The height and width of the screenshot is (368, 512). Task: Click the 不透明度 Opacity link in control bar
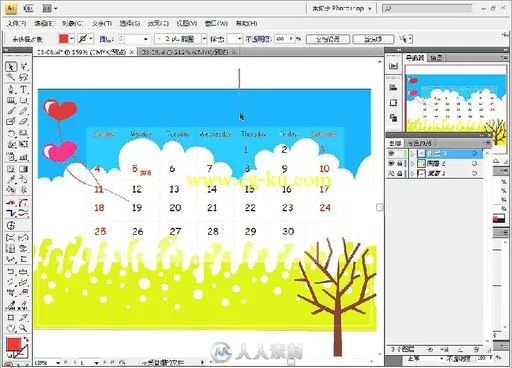tap(258, 39)
